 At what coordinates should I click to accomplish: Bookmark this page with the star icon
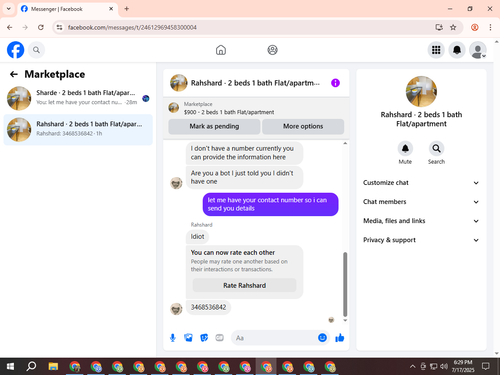click(453, 27)
